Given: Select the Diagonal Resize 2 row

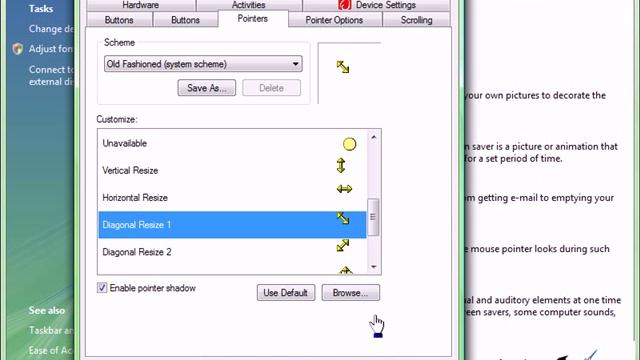Looking at the screenshot, I should click(x=232, y=252).
